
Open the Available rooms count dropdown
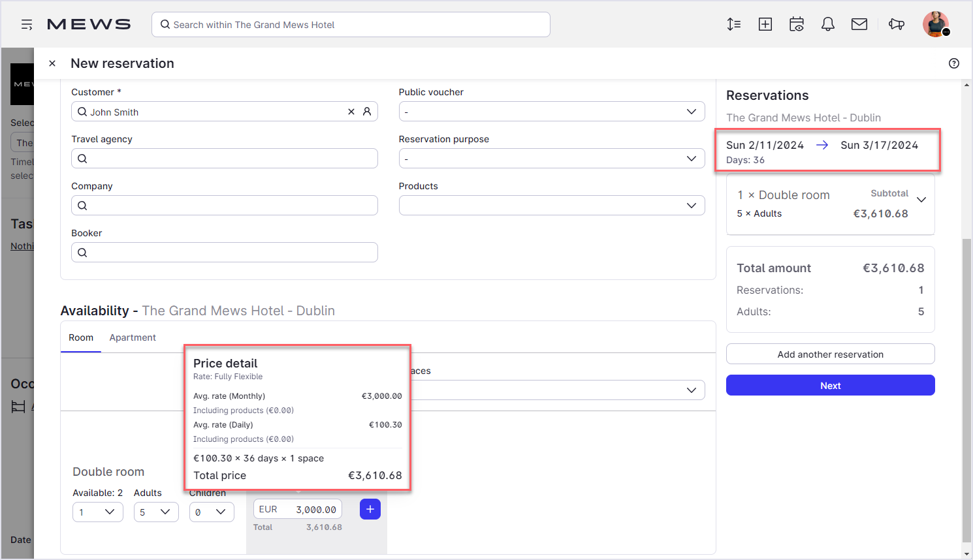coord(98,512)
